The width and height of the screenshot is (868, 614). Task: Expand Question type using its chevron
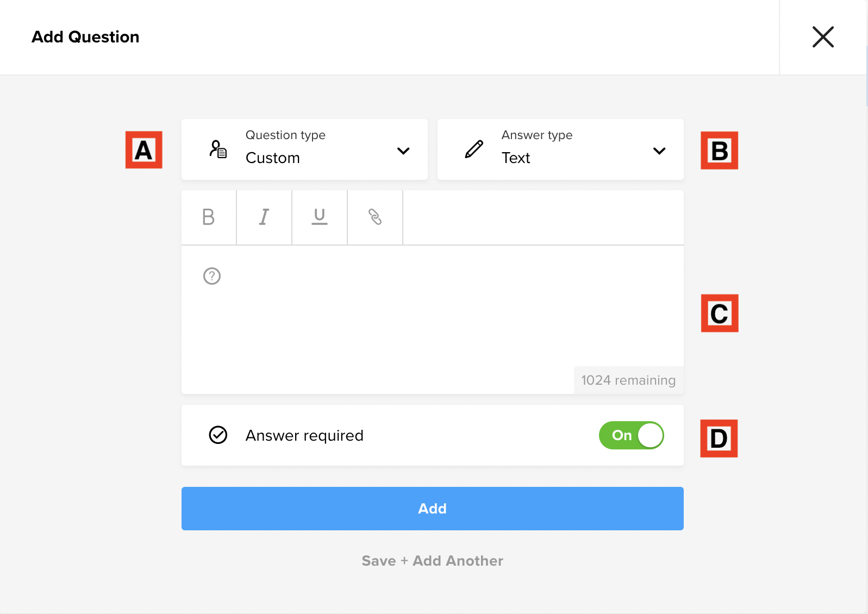pos(403,151)
